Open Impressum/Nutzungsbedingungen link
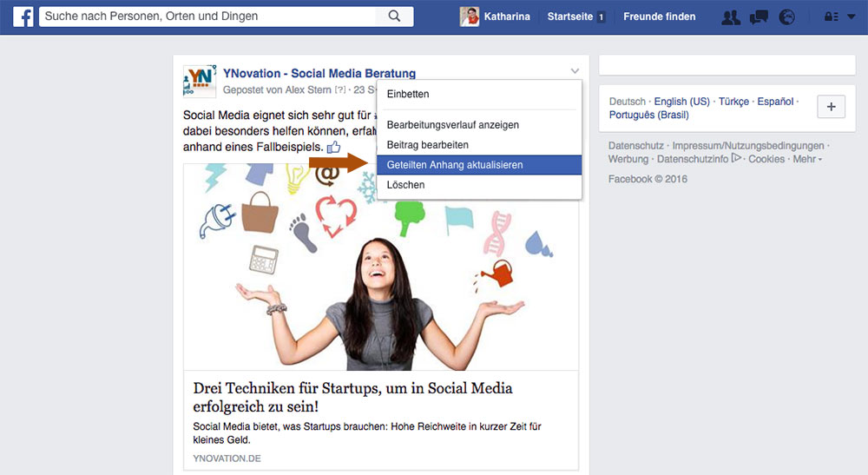The width and height of the screenshot is (868, 475). (x=748, y=146)
